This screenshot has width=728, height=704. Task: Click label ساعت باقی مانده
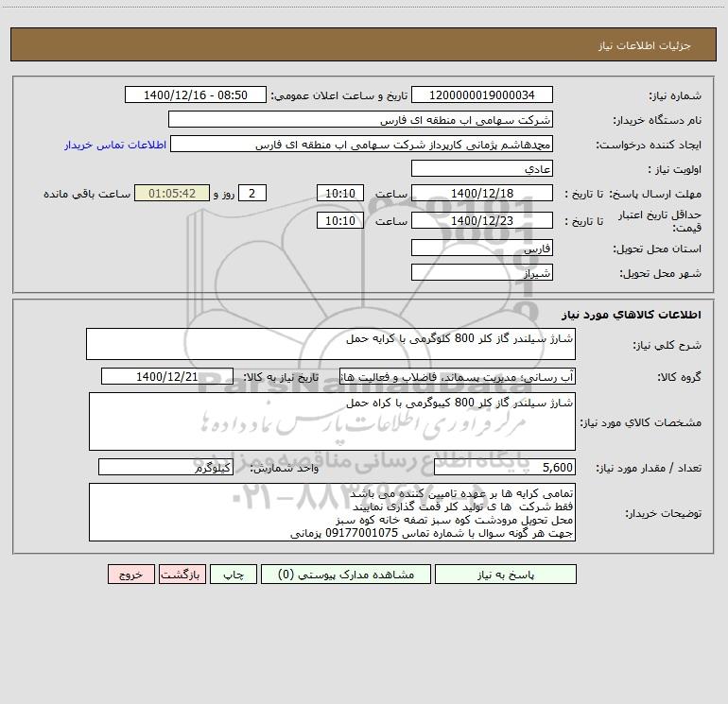point(87,194)
